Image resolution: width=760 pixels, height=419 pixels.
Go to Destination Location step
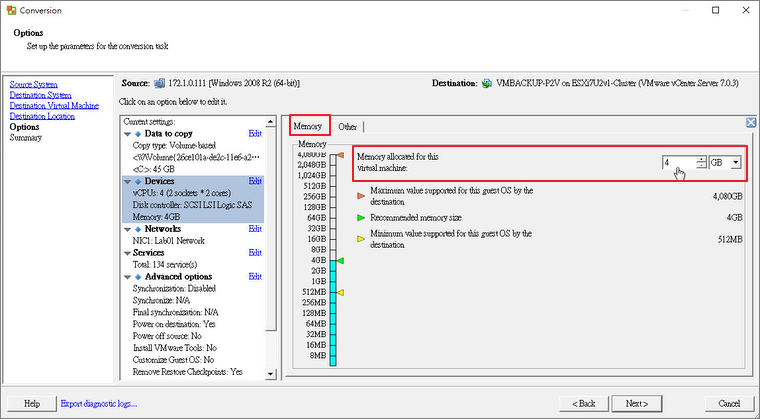pos(42,116)
